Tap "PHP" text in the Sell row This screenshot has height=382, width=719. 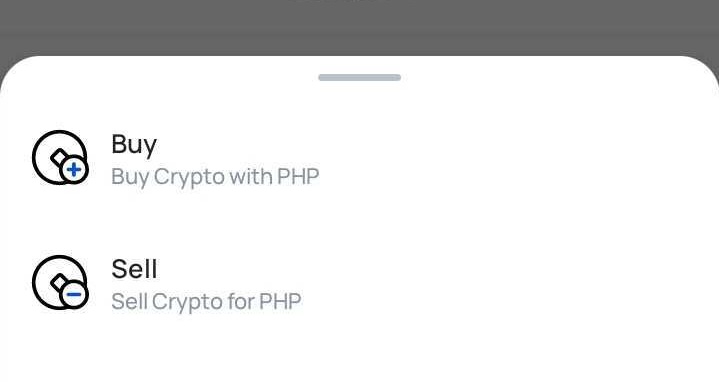point(280,301)
